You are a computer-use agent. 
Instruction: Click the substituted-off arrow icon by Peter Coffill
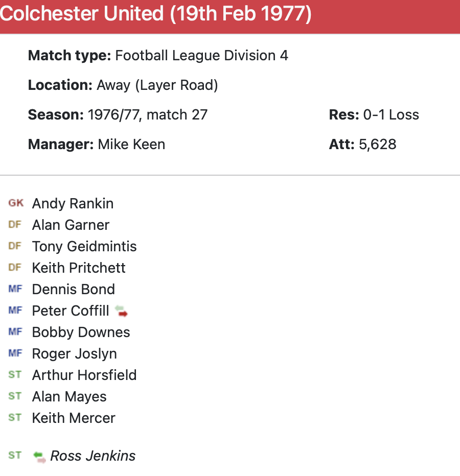121,311
